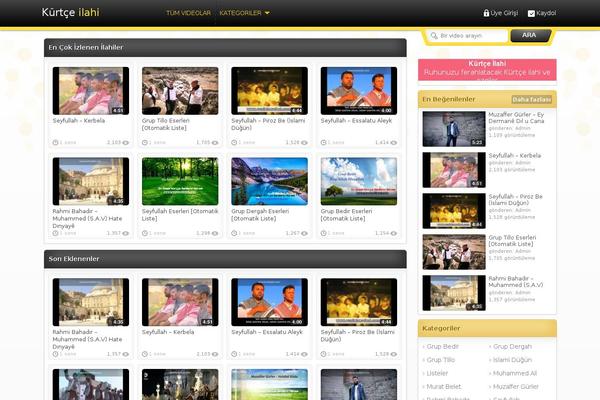Open Seyfullah - Essalatu Aleyk thumbnail in En Çok İzlenen
Image resolution: width=600 pixels, height=400 pixels.
[x=359, y=91]
